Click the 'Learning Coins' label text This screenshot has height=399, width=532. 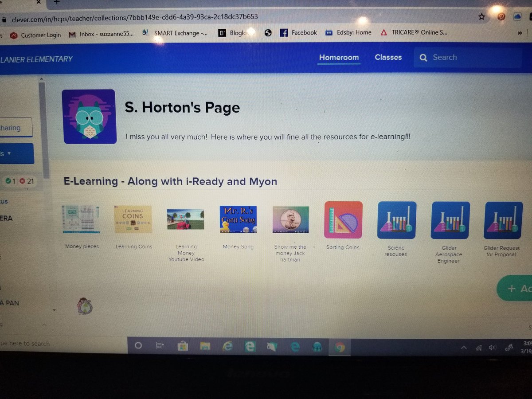tap(134, 246)
